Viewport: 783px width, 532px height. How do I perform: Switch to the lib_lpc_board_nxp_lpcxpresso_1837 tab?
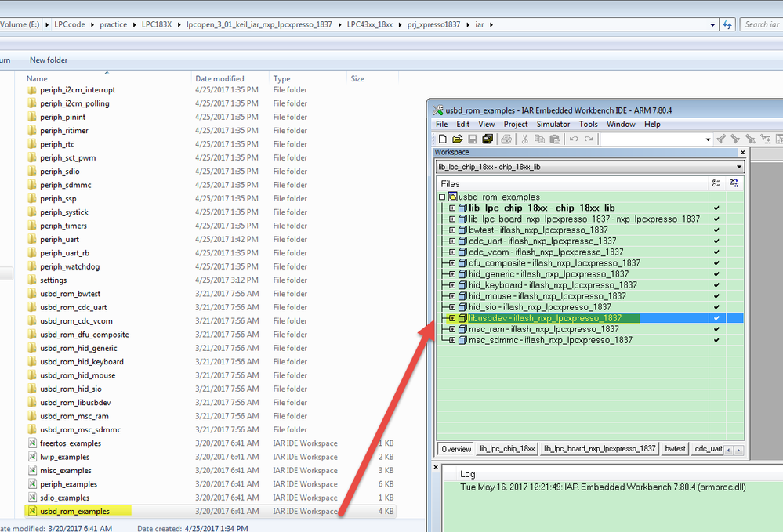click(x=600, y=449)
